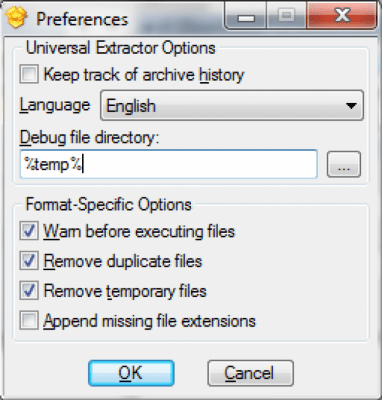Minimize the Preferences window

coord(246,16)
